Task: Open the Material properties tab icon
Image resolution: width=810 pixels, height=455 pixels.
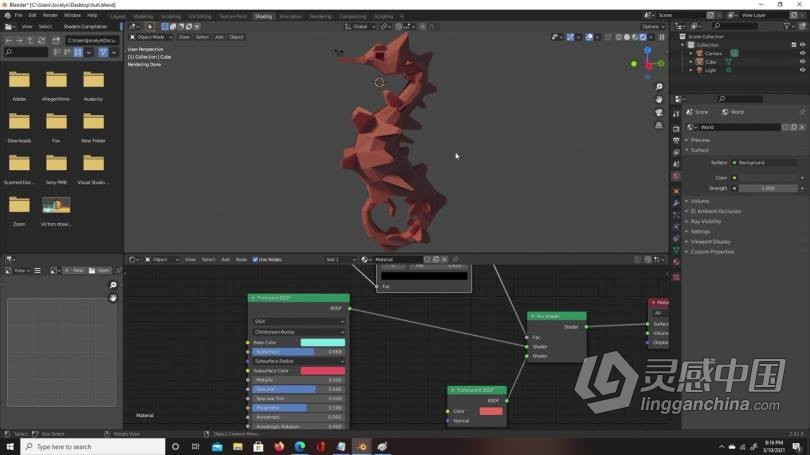Action: click(x=676, y=262)
